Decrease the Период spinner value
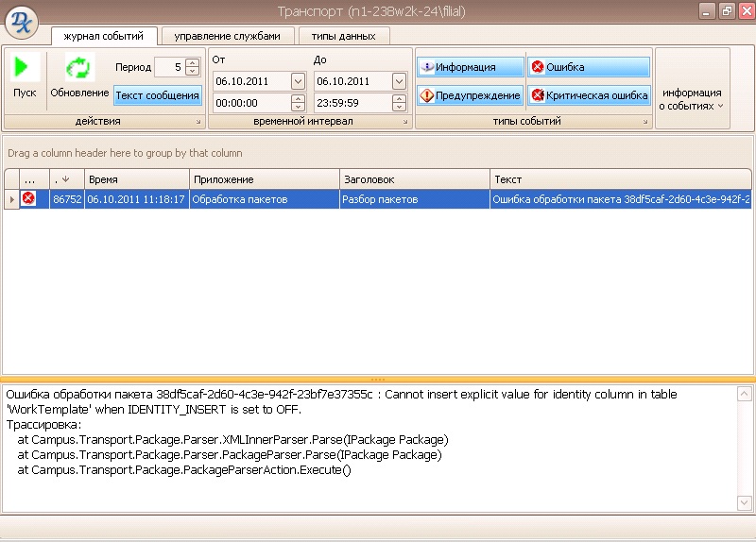 click(x=193, y=72)
